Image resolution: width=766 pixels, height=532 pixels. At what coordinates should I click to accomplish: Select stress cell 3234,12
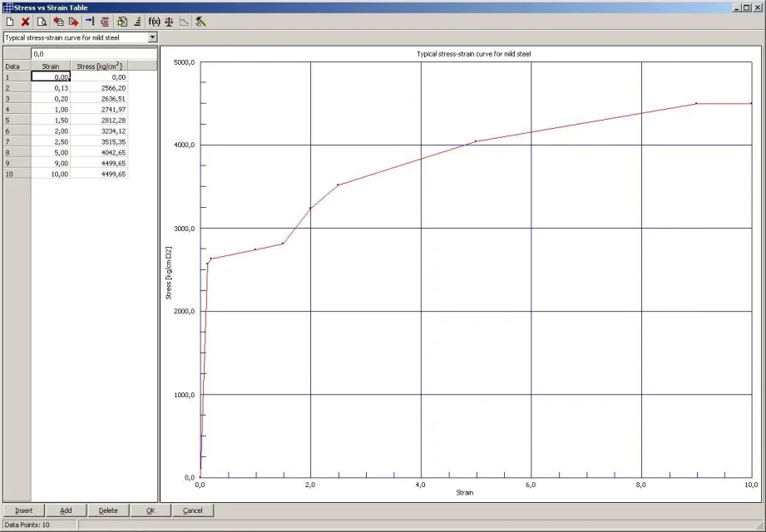99,131
